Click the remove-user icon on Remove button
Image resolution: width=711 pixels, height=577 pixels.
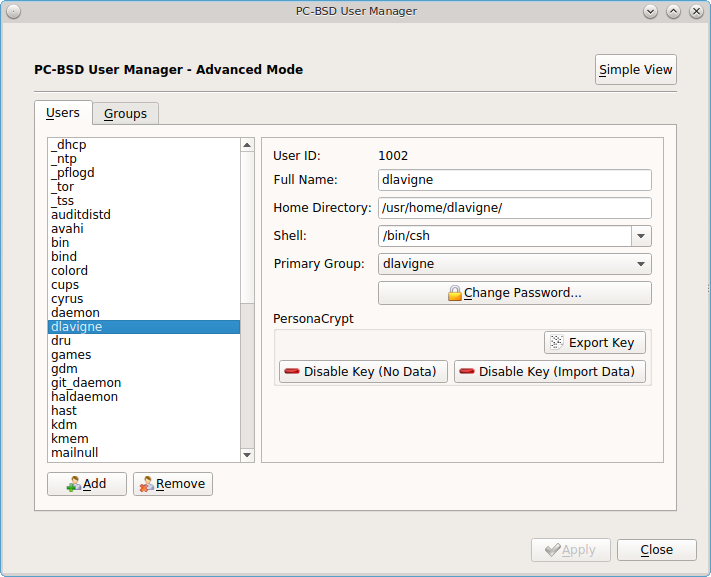point(146,484)
